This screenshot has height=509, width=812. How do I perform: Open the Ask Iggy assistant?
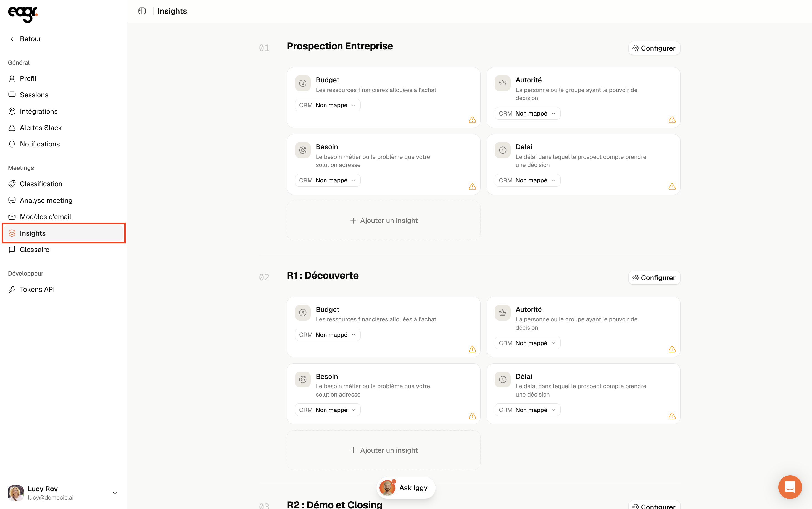(x=406, y=488)
